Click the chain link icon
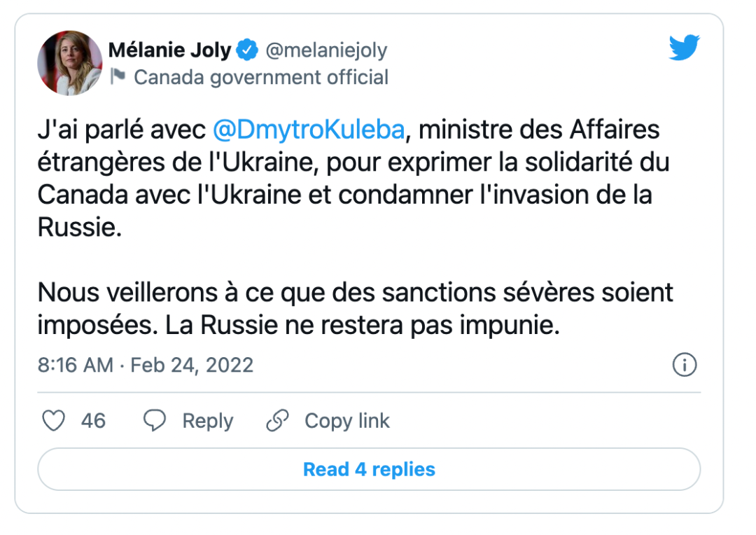Screen dimensions: 756x535 (x=278, y=420)
